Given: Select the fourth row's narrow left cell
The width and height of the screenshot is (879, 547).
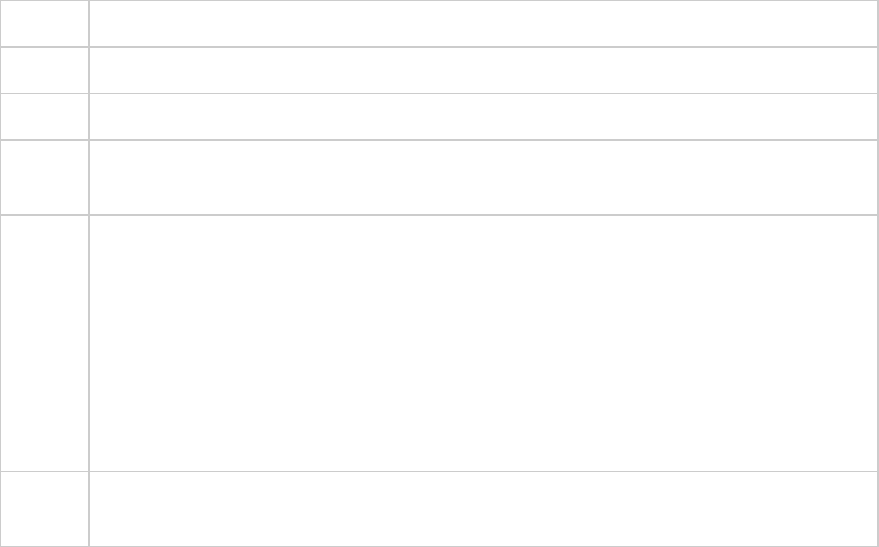Looking at the screenshot, I should click(x=44, y=177).
